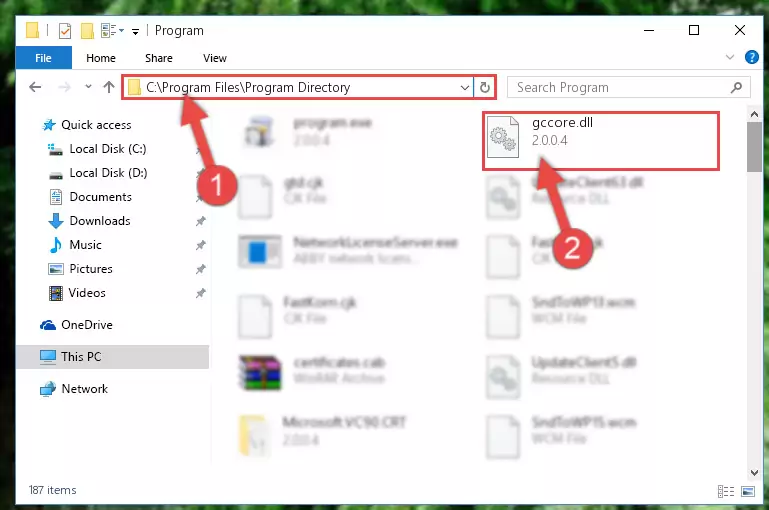This screenshot has height=510, width=769.
Task: Select This PC in the navigation pane
Action: 113,357
